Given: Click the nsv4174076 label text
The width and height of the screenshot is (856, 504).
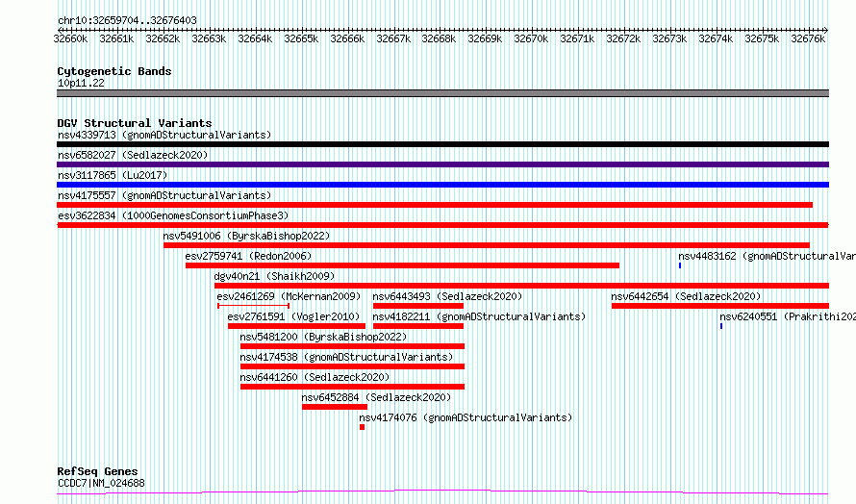Looking at the screenshot, I should [466, 417].
